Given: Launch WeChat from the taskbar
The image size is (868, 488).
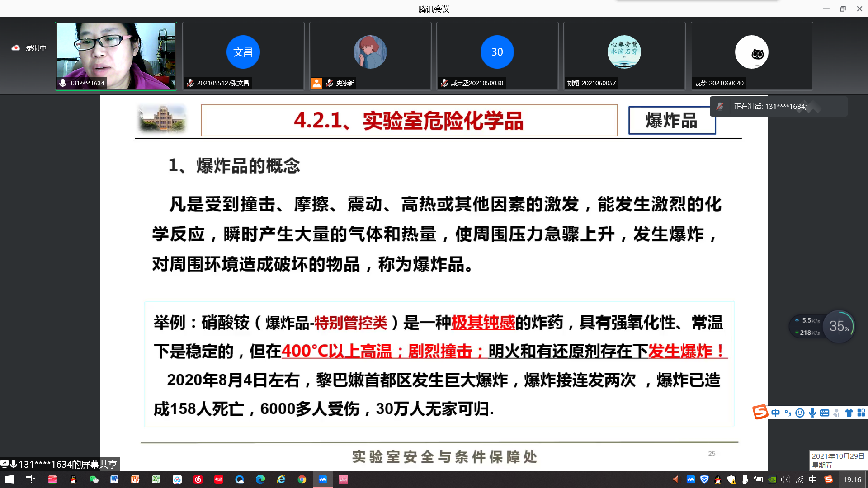Looking at the screenshot, I should 94,479.
